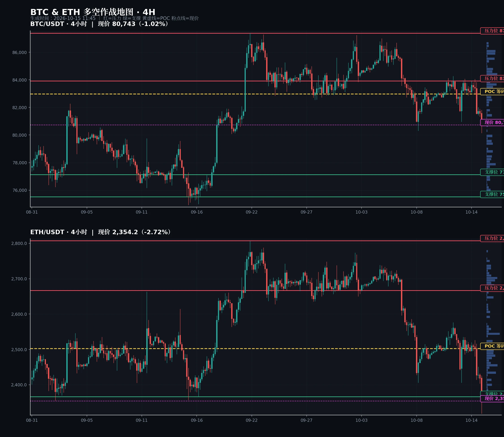The width and height of the screenshot is (504, 437).
Task: Click the BTC y-axis value '82,000'
Action: 19,108
